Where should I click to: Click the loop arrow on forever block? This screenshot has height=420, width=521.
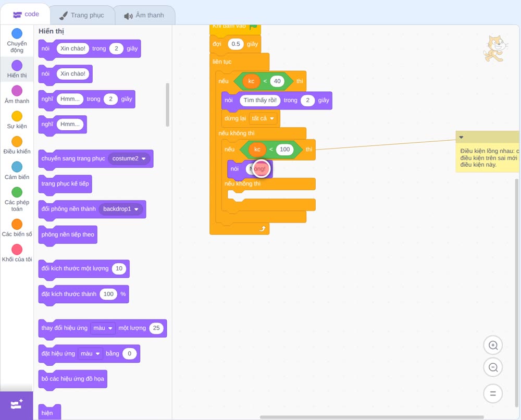click(263, 229)
